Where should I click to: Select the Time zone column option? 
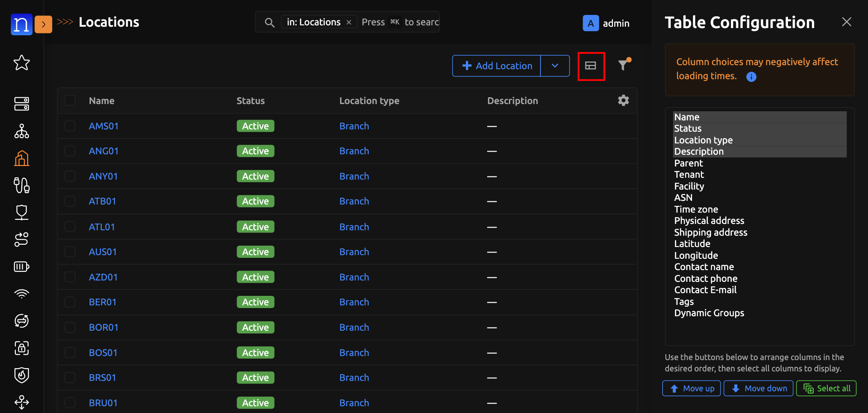(696, 209)
